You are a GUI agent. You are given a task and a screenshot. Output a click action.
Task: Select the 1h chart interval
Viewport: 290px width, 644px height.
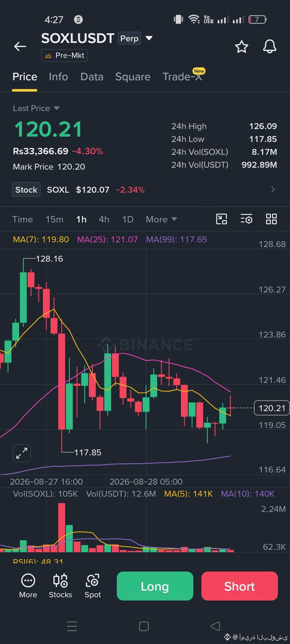81,219
